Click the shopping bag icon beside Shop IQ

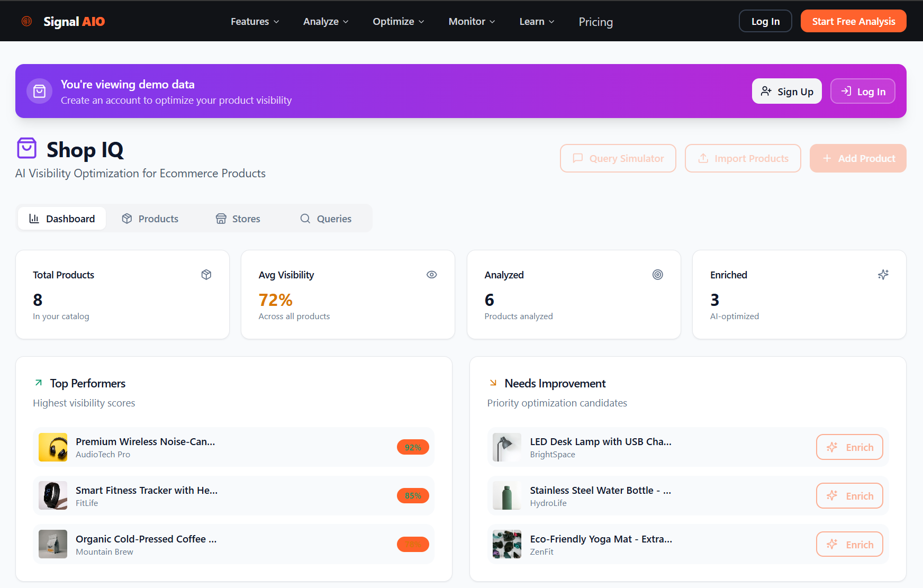click(x=26, y=148)
